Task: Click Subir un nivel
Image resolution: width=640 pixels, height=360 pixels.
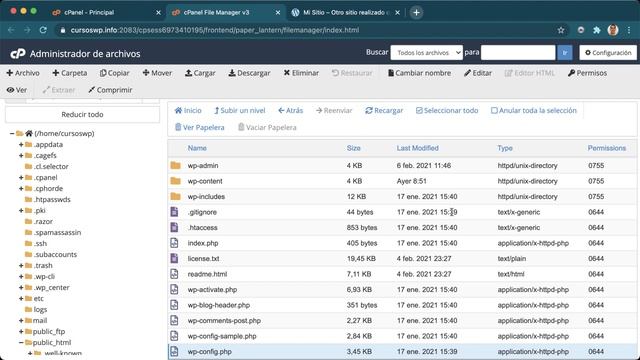Action: point(240,111)
